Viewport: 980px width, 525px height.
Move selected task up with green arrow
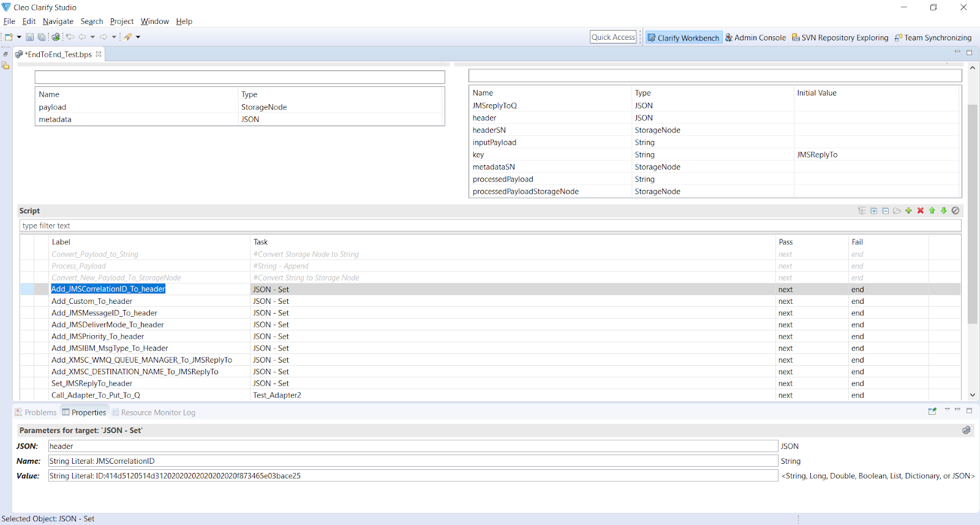932,211
